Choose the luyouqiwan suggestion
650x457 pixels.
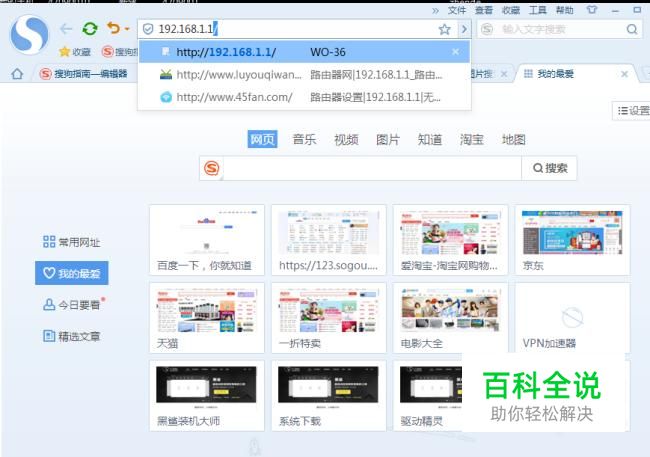pyautogui.click(x=304, y=75)
